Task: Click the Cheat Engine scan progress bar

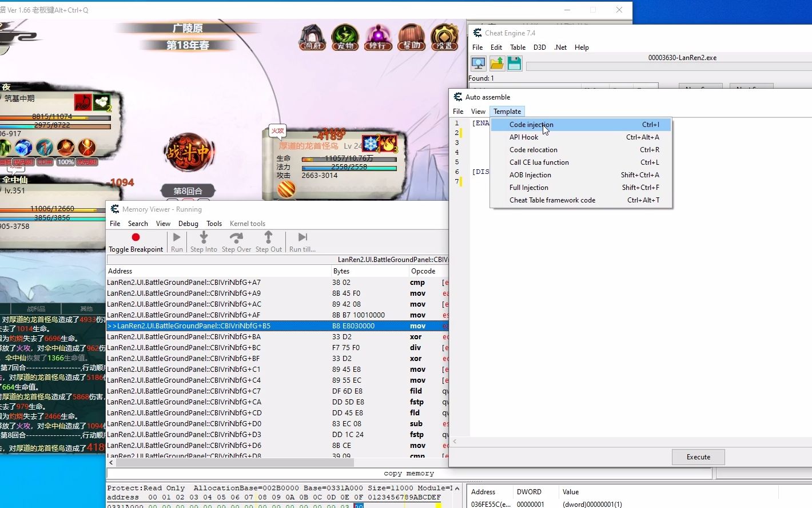Action: point(668,66)
